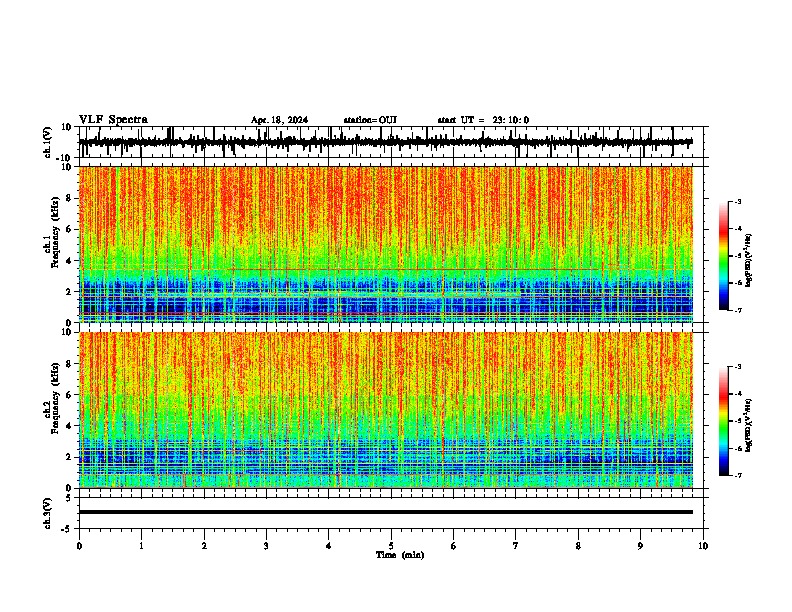Click the "Time (min)" axis label

pos(400,555)
